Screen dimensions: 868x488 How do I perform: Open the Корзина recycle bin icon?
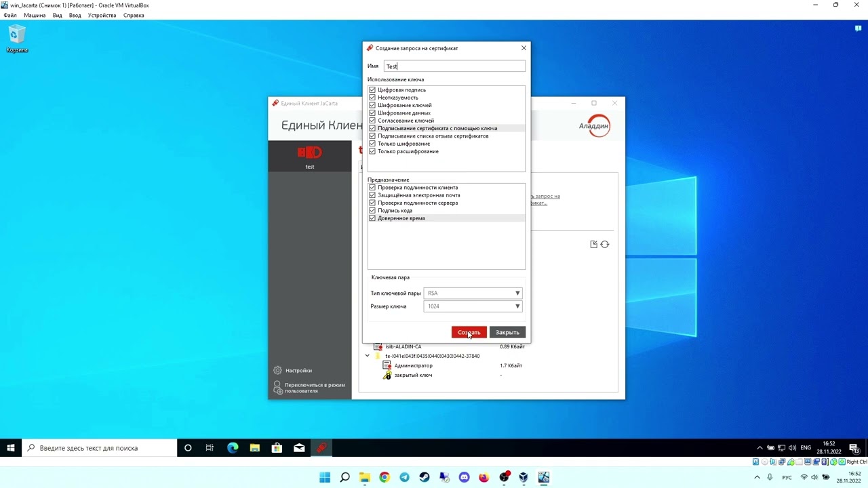pos(17,39)
